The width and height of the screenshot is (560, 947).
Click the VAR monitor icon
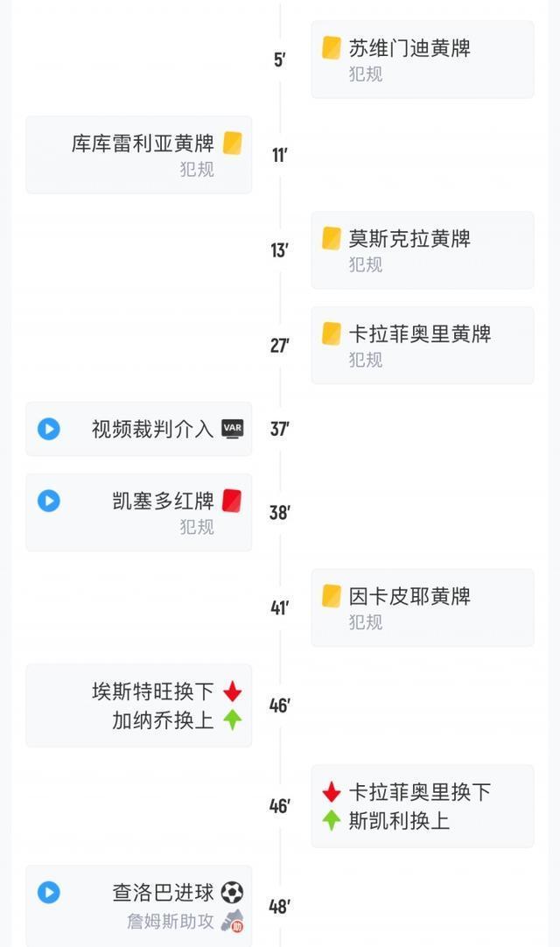click(232, 429)
